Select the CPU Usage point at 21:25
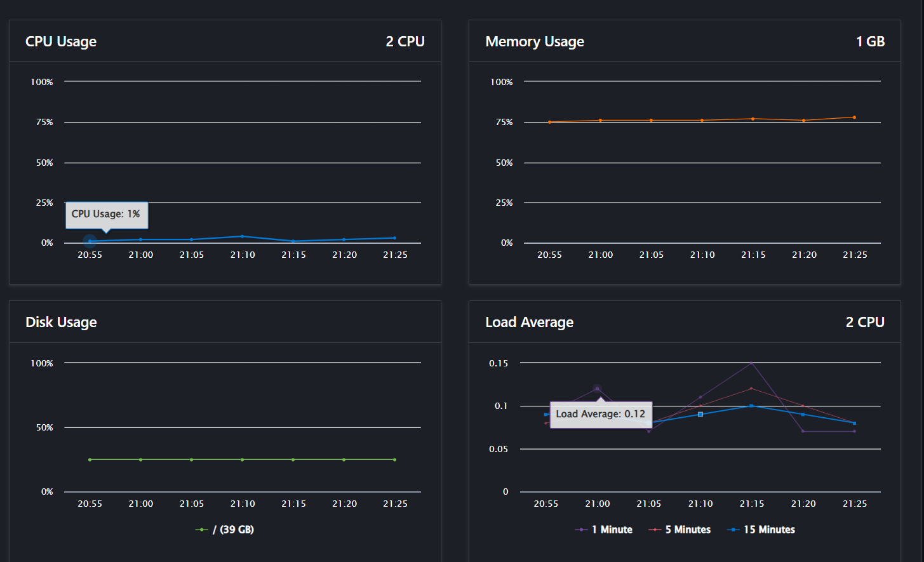924x562 pixels. (394, 238)
